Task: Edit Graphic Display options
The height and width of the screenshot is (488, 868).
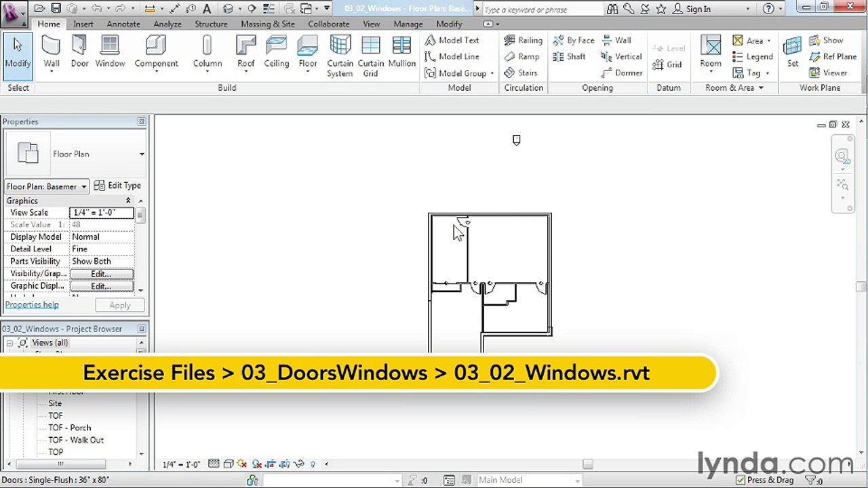Action: click(102, 286)
